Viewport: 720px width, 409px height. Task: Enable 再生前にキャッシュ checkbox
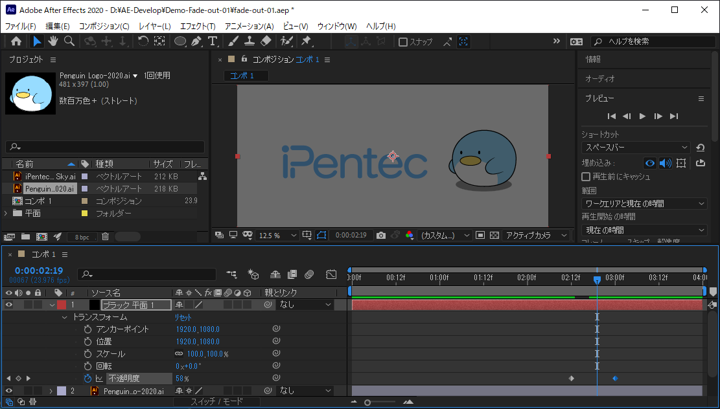coord(585,176)
